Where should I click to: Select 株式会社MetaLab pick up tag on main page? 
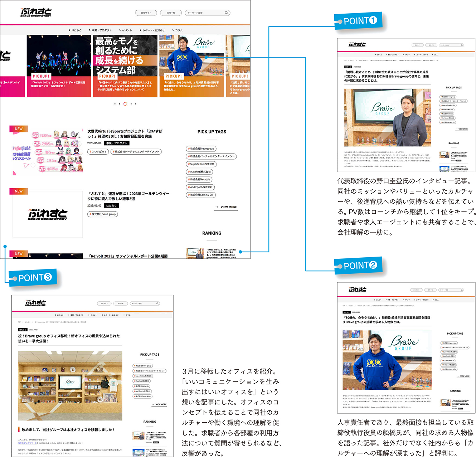pos(199,180)
